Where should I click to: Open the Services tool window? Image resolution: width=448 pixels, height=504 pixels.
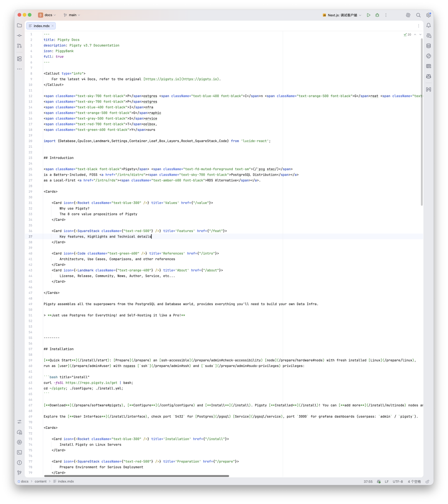(19, 442)
